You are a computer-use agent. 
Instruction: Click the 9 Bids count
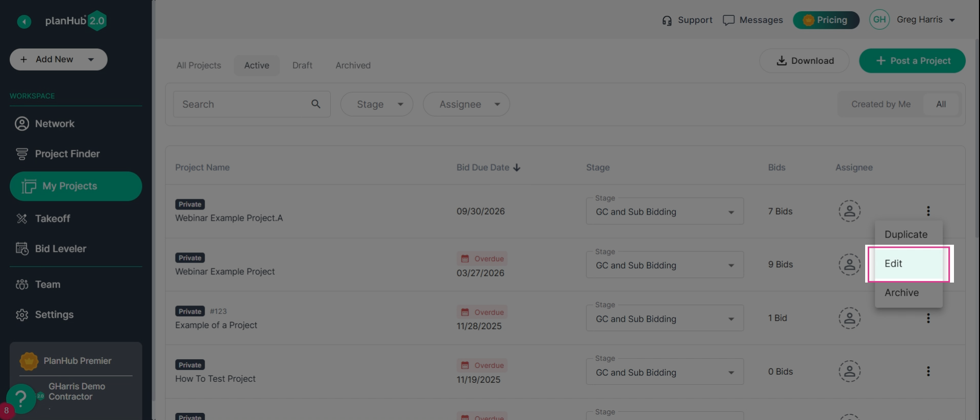click(x=780, y=265)
